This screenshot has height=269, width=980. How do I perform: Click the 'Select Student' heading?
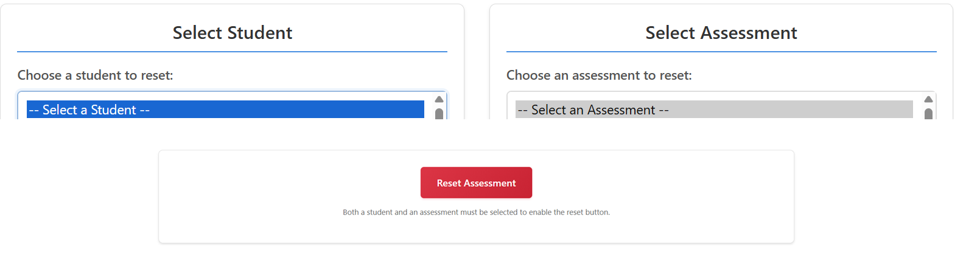pos(232,33)
